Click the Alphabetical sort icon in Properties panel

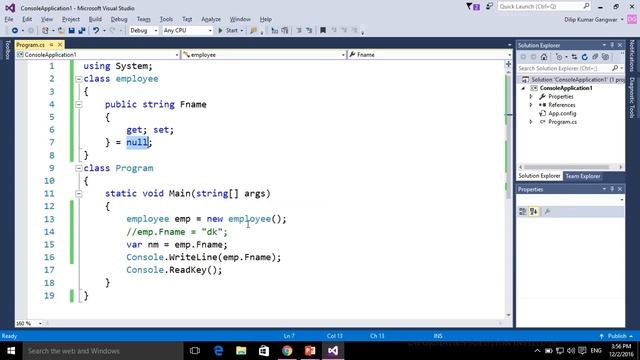coord(533,211)
